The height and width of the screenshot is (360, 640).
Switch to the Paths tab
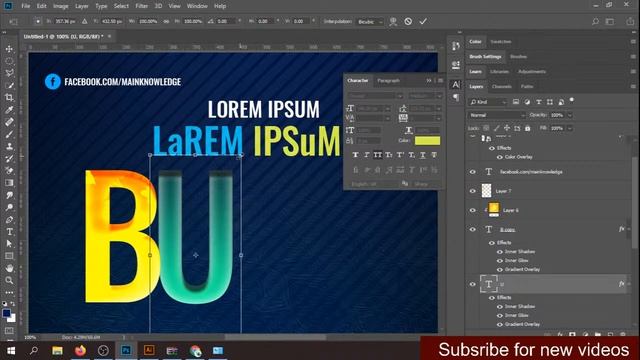tap(527, 87)
